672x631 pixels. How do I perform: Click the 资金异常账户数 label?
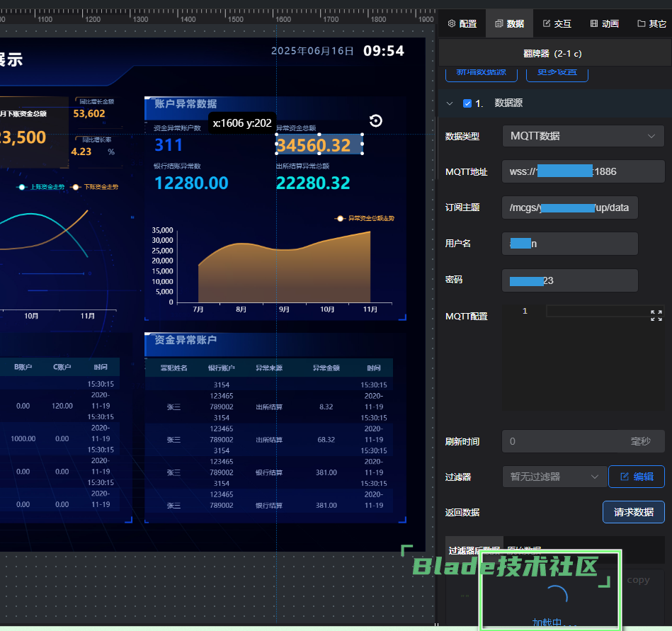pyautogui.click(x=177, y=128)
